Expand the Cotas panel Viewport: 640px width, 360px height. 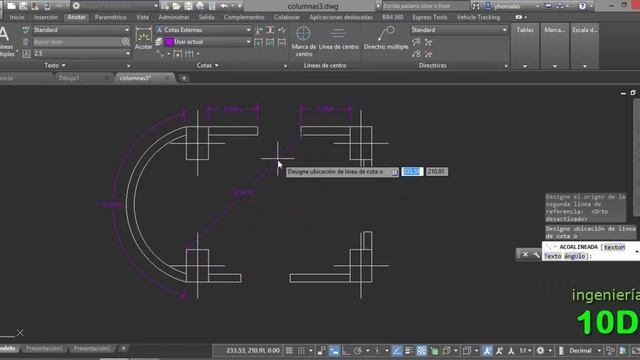(207, 65)
